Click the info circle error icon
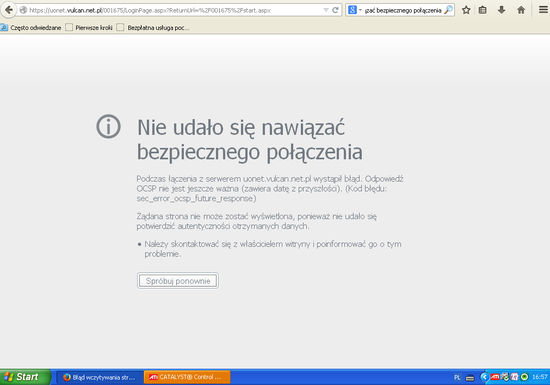The image size is (550, 385). 108,126
